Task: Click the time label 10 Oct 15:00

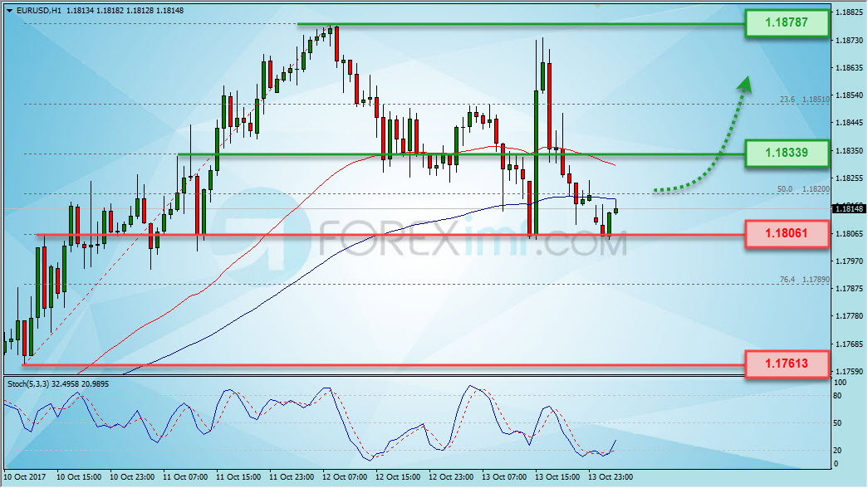Action: [x=79, y=477]
